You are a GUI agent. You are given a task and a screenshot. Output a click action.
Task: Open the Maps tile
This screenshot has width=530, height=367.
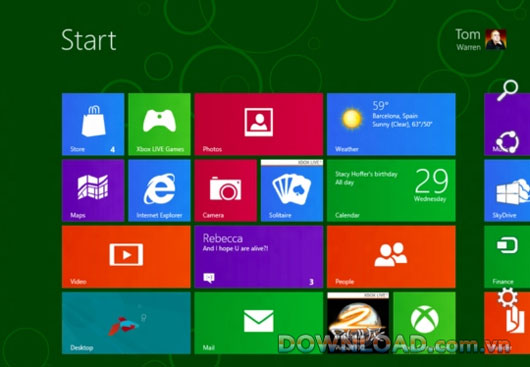pos(93,190)
